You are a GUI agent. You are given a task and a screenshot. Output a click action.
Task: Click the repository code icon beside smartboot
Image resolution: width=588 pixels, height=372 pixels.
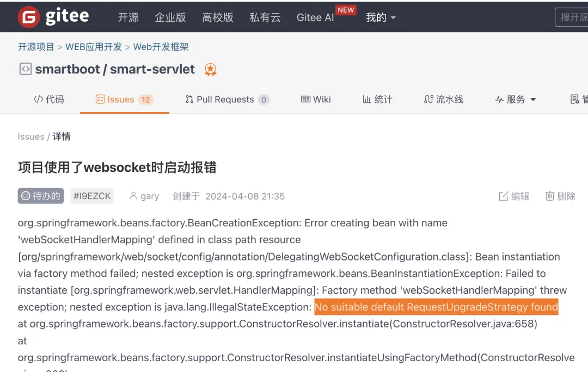(25, 69)
